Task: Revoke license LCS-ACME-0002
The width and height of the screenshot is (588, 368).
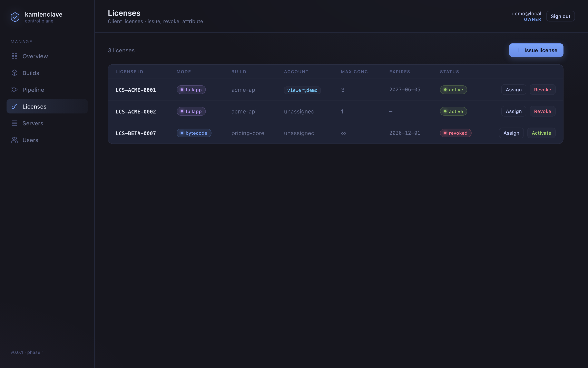Action: (542, 111)
